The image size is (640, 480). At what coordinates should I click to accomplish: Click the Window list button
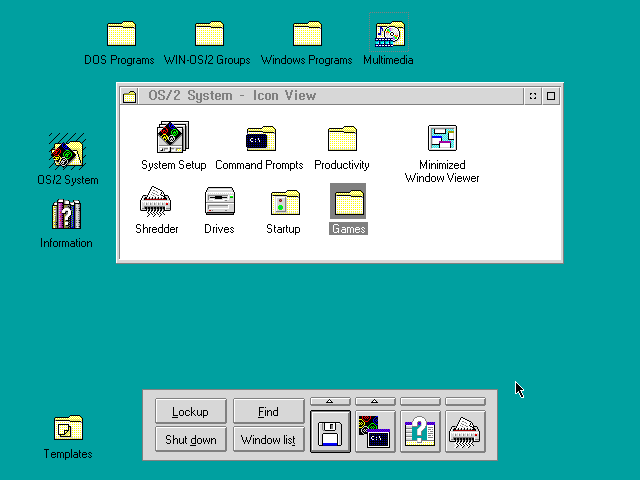269,439
